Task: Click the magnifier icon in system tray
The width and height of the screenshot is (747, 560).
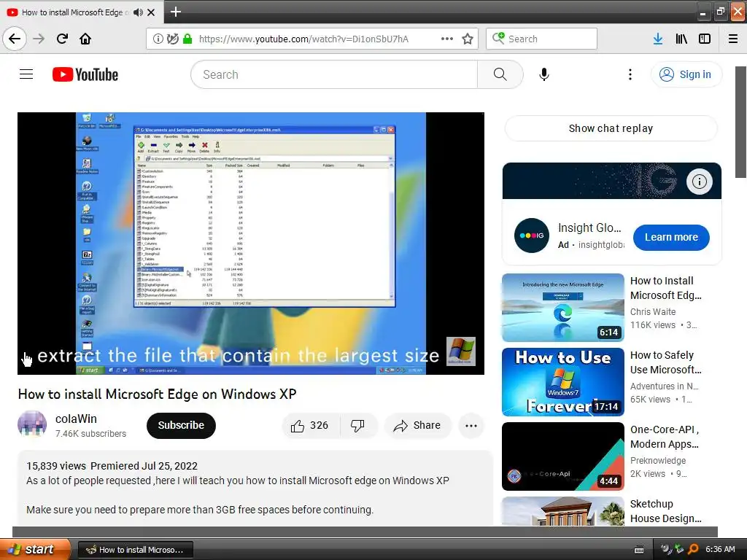Action: [x=693, y=550]
